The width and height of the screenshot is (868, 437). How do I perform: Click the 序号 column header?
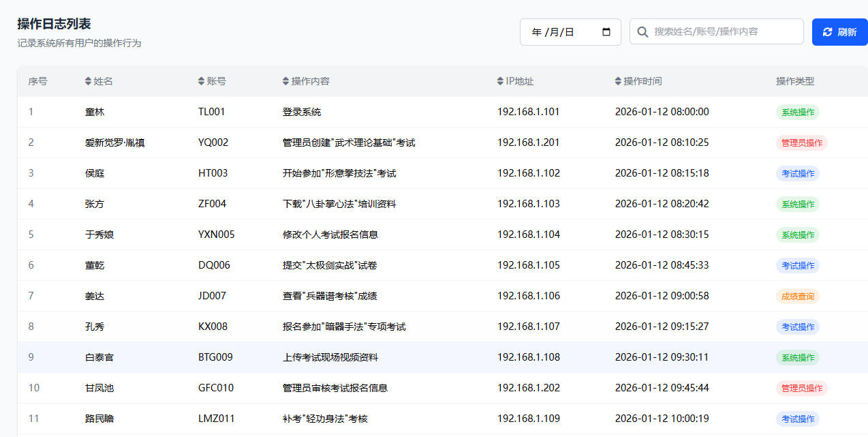pyautogui.click(x=37, y=81)
